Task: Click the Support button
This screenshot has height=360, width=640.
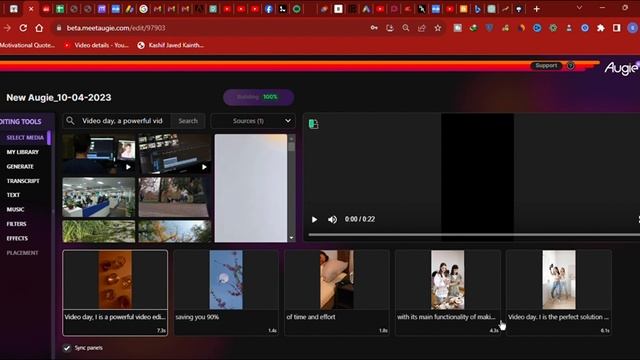Action: click(x=546, y=66)
